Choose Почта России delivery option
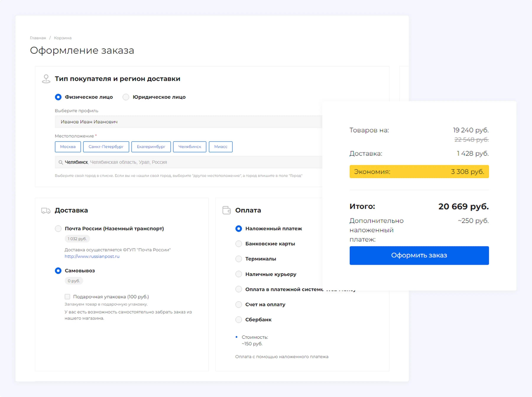The width and height of the screenshot is (532, 397). pyautogui.click(x=58, y=229)
